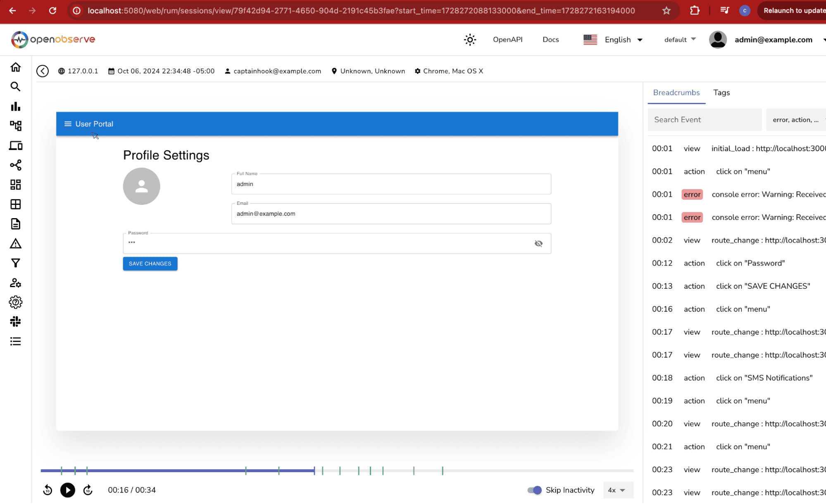Click the Traces icon in the sidebar
826x504 pixels.
(x=15, y=126)
